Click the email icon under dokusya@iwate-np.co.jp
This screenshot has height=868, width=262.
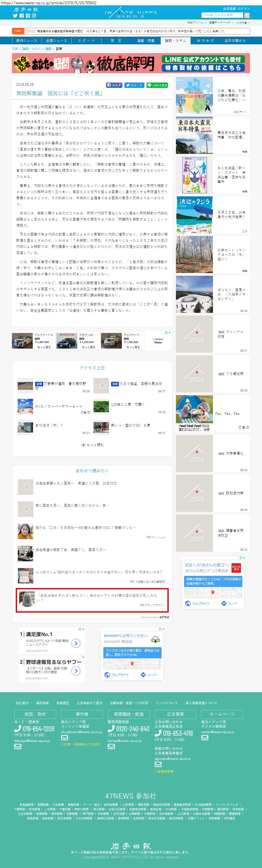18,746
